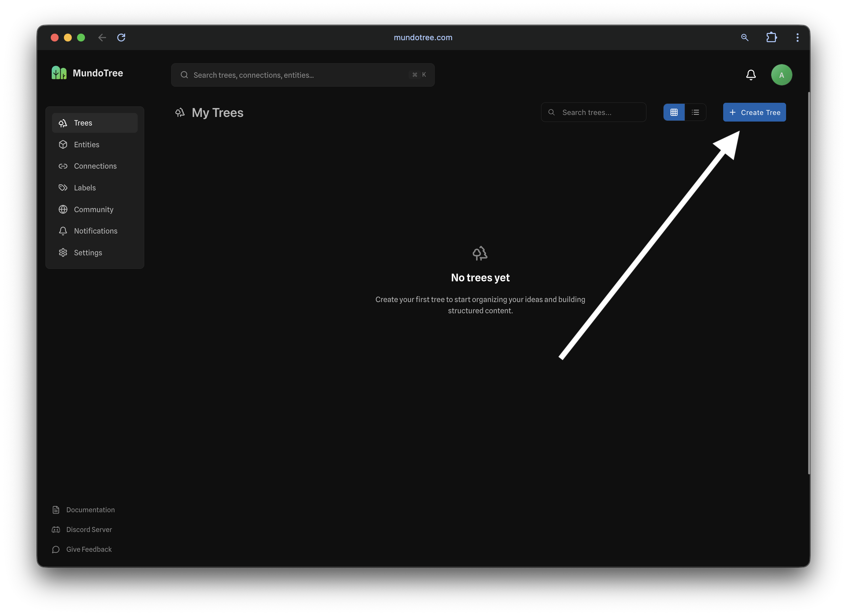The width and height of the screenshot is (847, 616).
Task: Go to Entities in the sidebar
Action: pyautogui.click(x=95, y=145)
